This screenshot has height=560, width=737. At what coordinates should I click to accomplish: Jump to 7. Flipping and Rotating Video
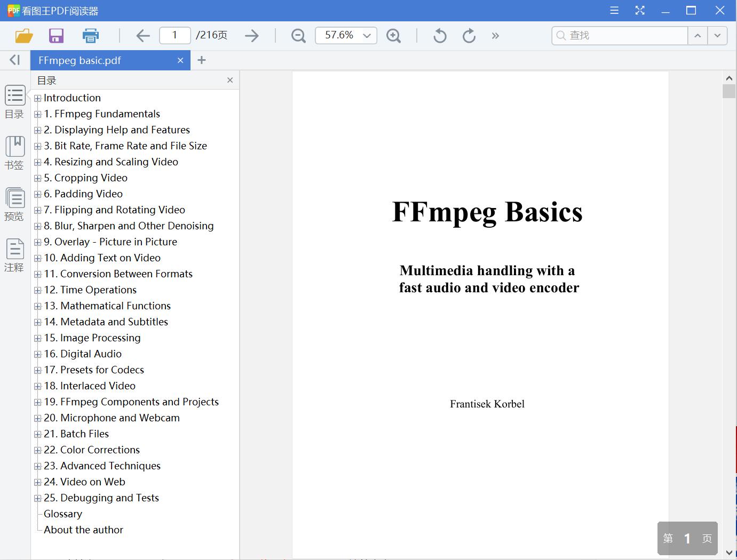[x=114, y=210]
